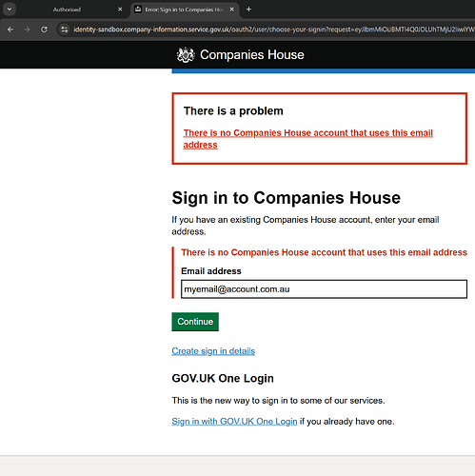Open site information icon in address bar

tap(65, 30)
